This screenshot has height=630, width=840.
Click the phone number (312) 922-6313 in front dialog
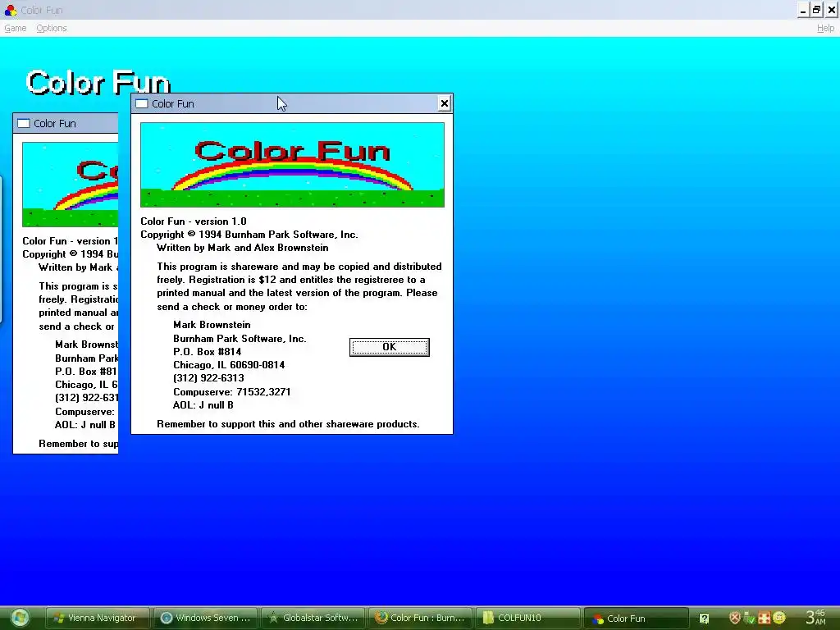(x=208, y=378)
